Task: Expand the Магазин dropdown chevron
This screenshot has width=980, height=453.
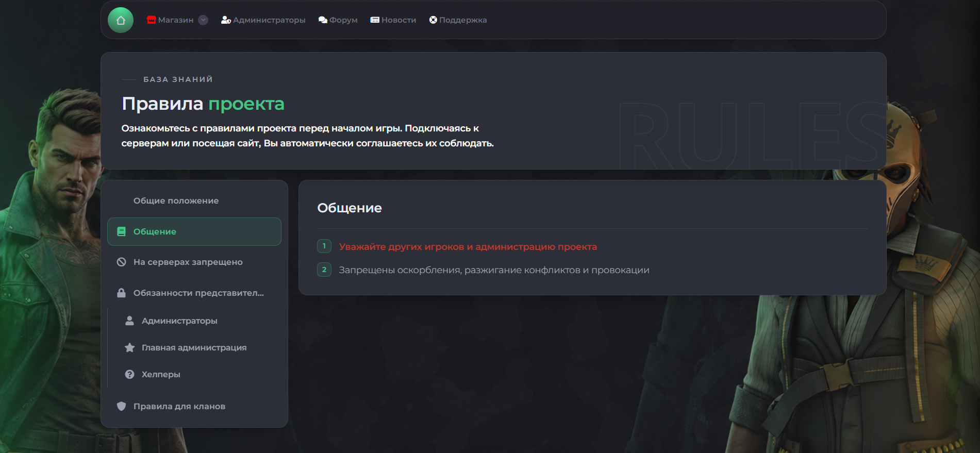Action: click(x=203, y=20)
